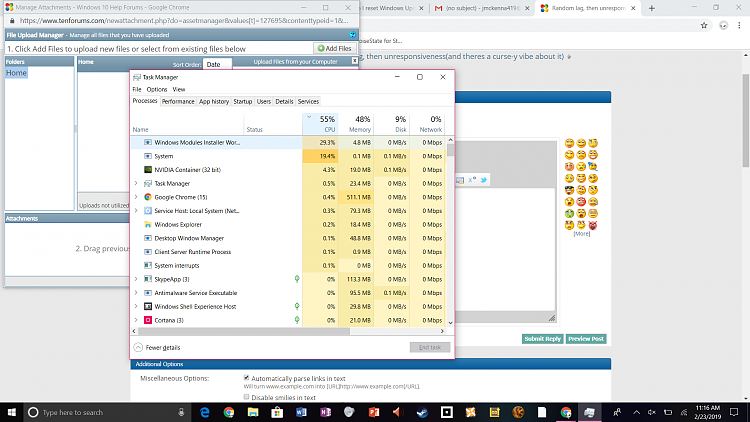Open a new Chrome tab with plus
The image size is (750, 422).
point(651,8)
